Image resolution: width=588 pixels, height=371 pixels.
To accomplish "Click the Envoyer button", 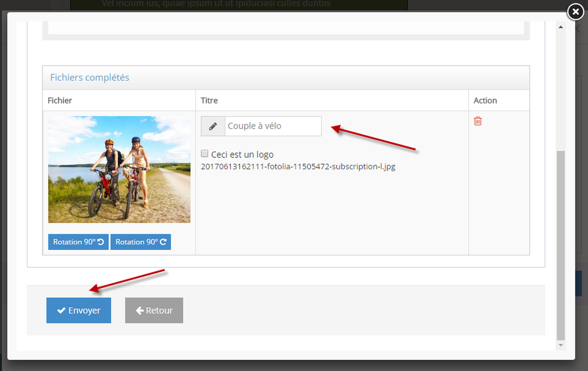I will pos(79,310).
